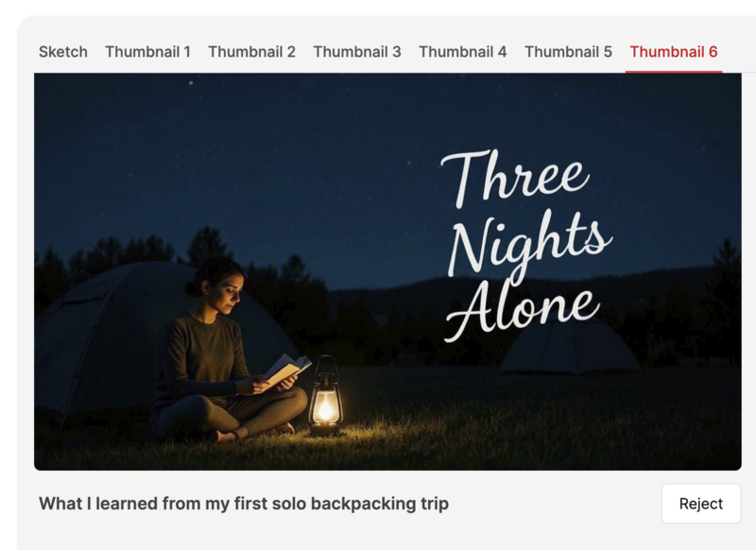The width and height of the screenshot is (756, 550).
Task: Click the "What I learned" headline text
Action: click(x=244, y=504)
